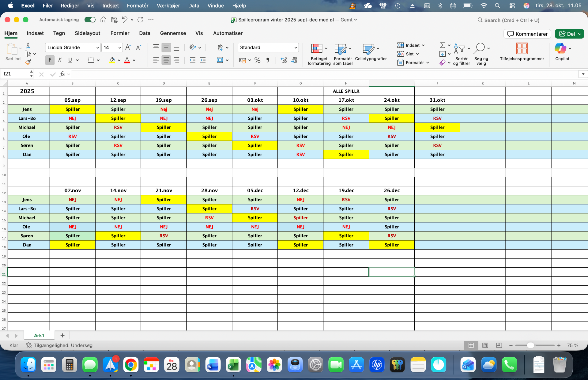
Task: Click the align right icon
Action: (x=176, y=60)
